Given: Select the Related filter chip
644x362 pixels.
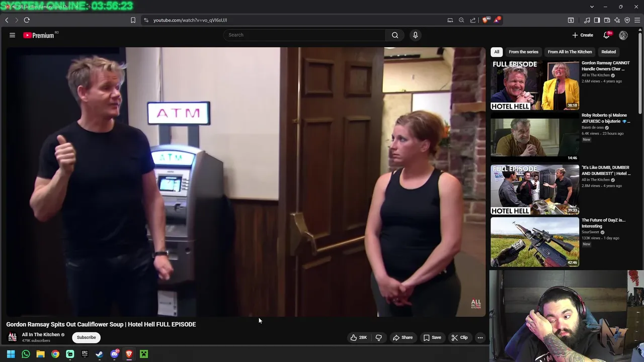Looking at the screenshot, I should [x=608, y=52].
